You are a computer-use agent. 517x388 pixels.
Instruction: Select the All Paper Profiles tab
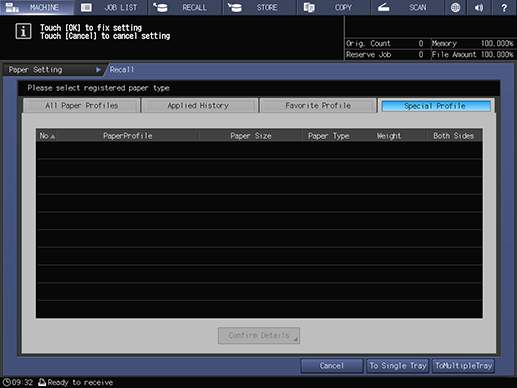82,106
